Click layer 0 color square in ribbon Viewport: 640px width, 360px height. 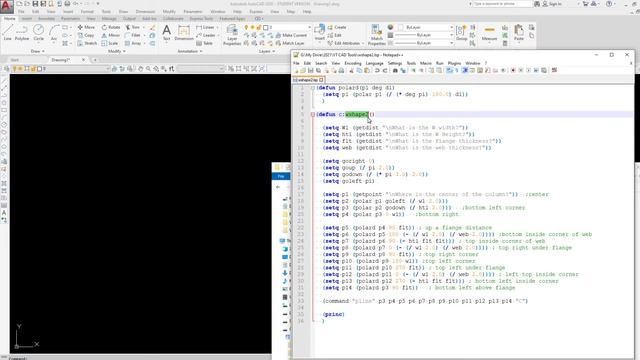pos(265,27)
